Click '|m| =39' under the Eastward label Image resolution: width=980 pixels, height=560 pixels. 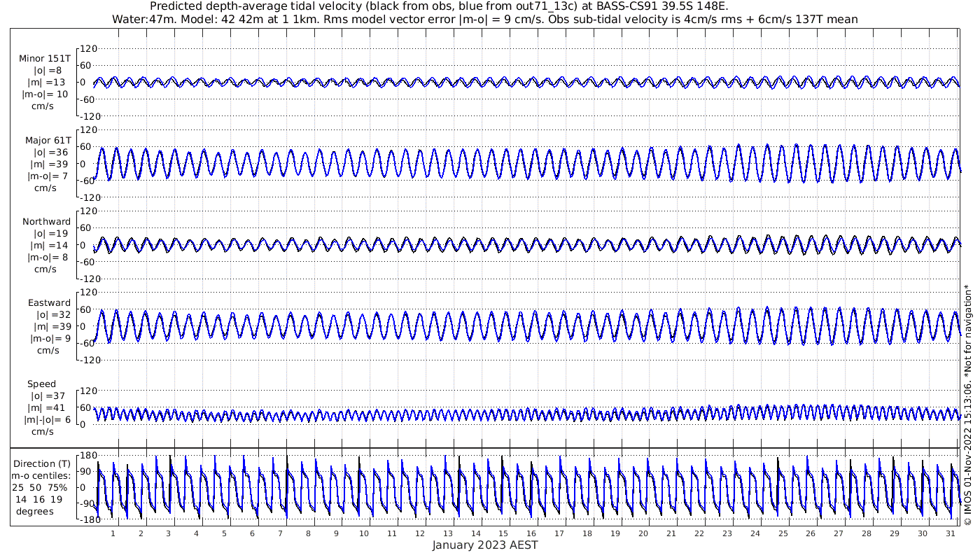click(x=50, y=327)
